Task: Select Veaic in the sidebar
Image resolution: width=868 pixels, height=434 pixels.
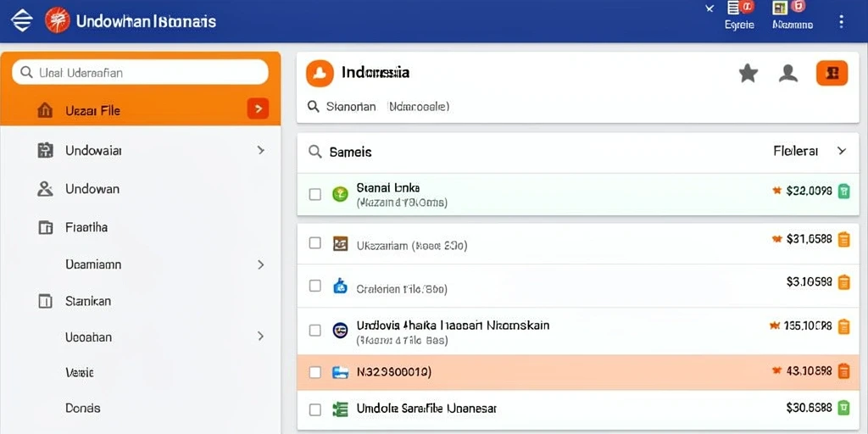Action: pyautogui.click(x=140, y=373)
